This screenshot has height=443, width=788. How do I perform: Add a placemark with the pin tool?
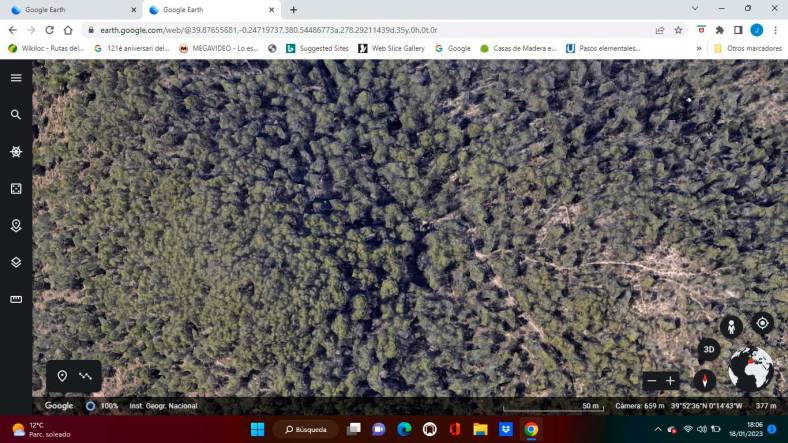tap(62, 376)
